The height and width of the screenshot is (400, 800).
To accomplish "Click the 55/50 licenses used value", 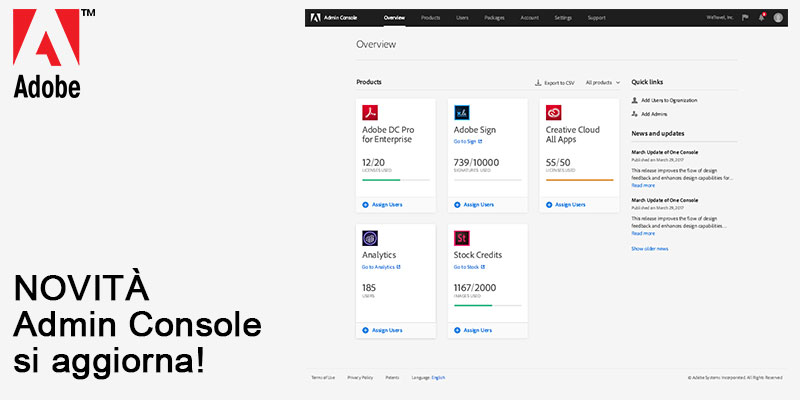I will (558, 163).
